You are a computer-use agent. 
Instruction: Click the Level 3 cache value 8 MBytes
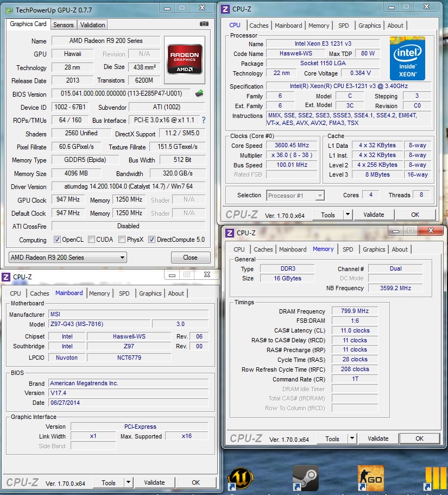click(377, 174)
